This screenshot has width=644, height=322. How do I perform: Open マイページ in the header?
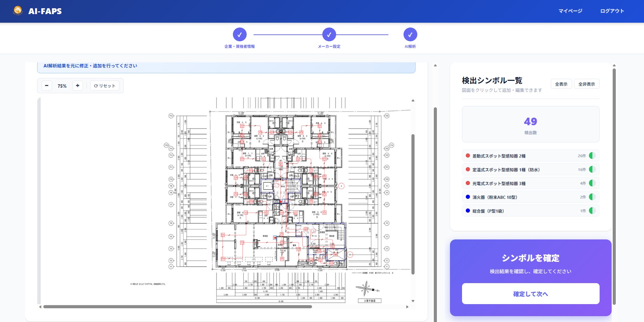[x=570, y=11]
